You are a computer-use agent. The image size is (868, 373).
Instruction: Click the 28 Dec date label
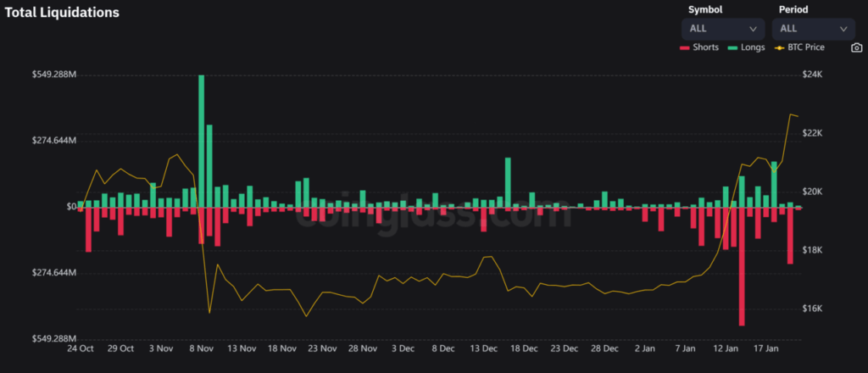tap(605, 348)
